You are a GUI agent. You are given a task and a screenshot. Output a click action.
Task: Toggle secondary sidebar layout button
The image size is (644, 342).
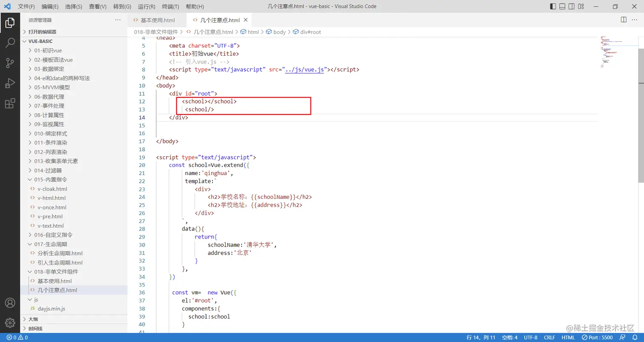572,6
